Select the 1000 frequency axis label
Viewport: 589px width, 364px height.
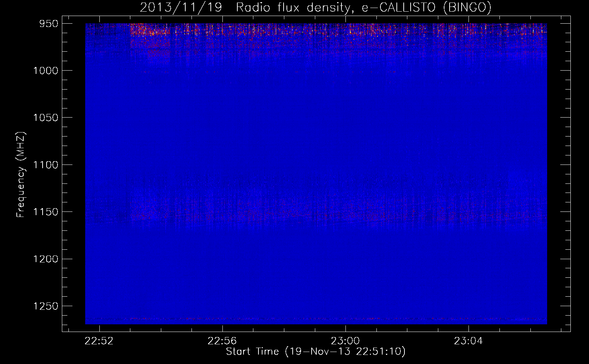pyautogui.click(x=46, y=71)
